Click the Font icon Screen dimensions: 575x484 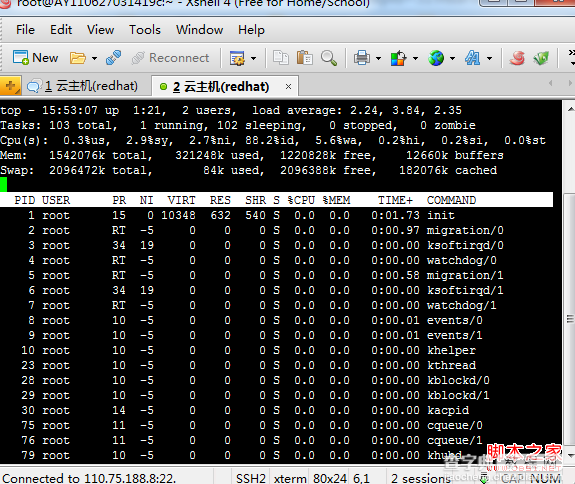click(x=472, y=58)
